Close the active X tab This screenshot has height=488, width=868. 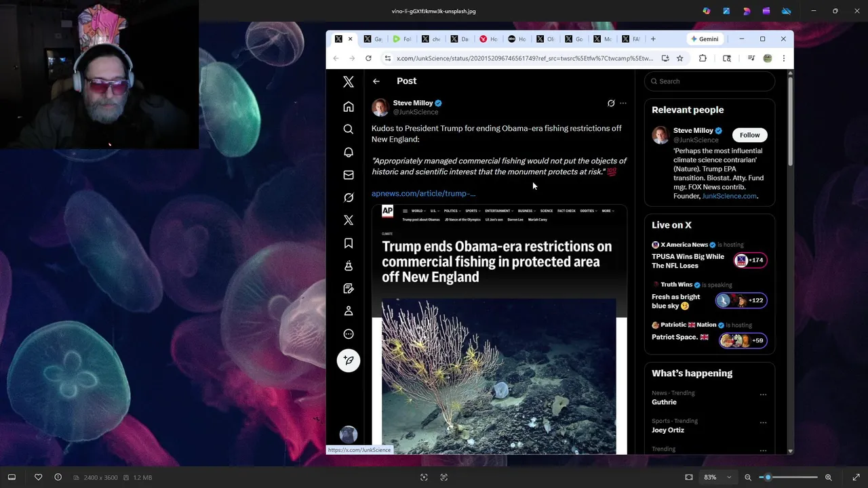click(x=351, y=39)
